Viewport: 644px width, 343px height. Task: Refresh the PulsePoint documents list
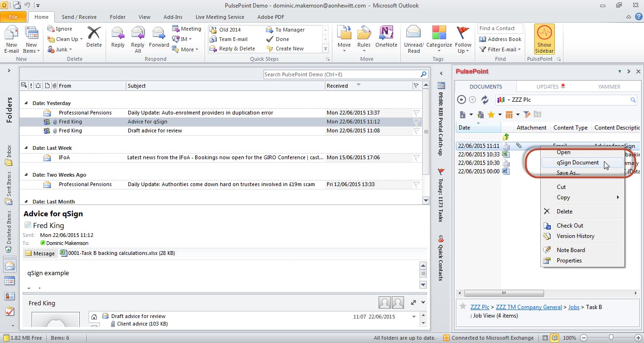[x=485, y=100]
